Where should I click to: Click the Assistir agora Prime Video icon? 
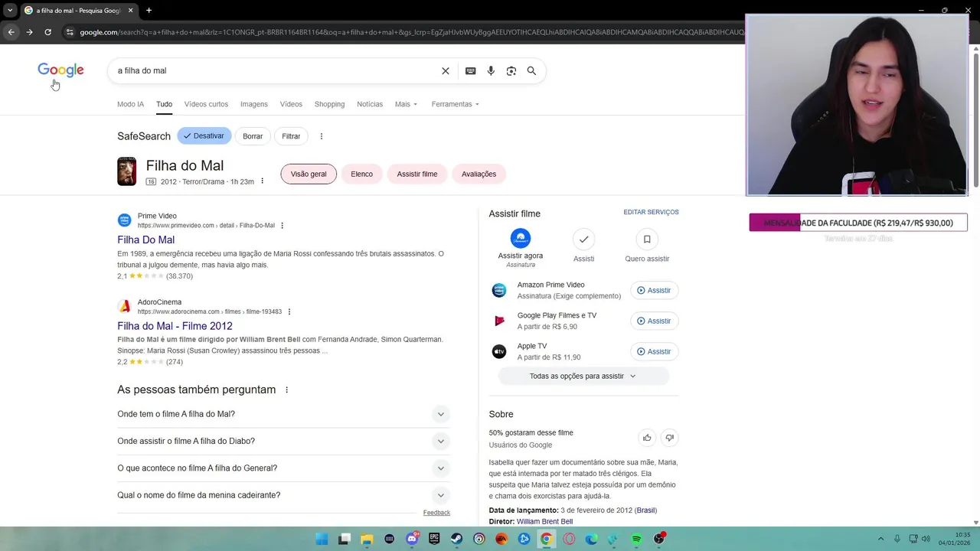[521, 239]
